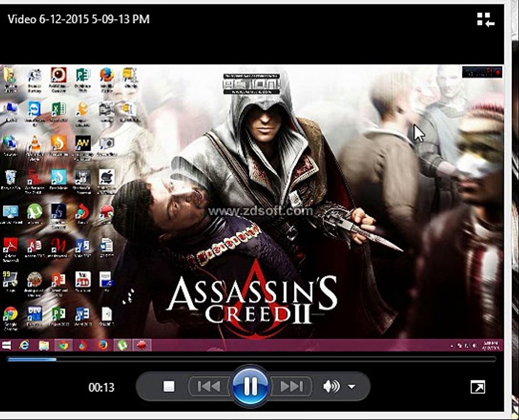Open the Dev-C++ desktop shortcut
The image size is (519, 420).
[x=34, y=316]
